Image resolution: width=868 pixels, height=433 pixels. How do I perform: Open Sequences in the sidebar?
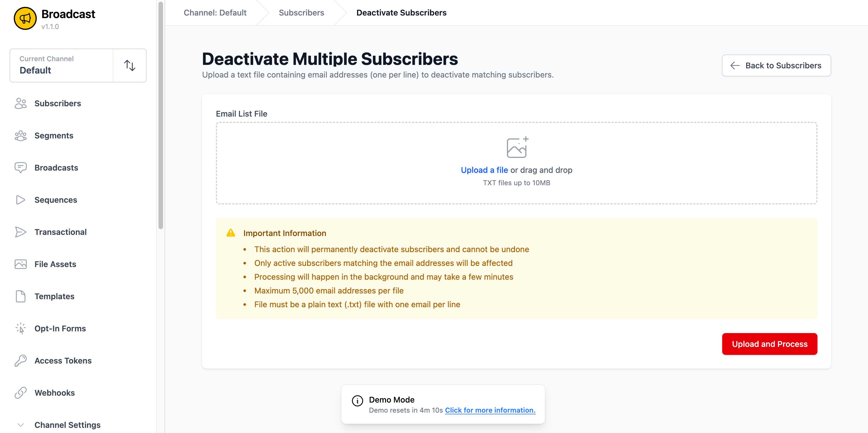(x=56, y=200)
